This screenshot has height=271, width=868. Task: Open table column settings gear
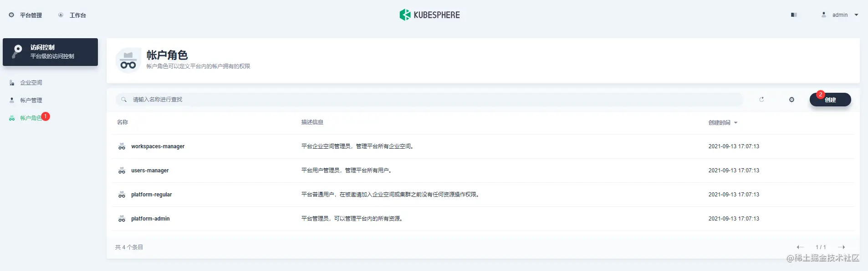791,100
